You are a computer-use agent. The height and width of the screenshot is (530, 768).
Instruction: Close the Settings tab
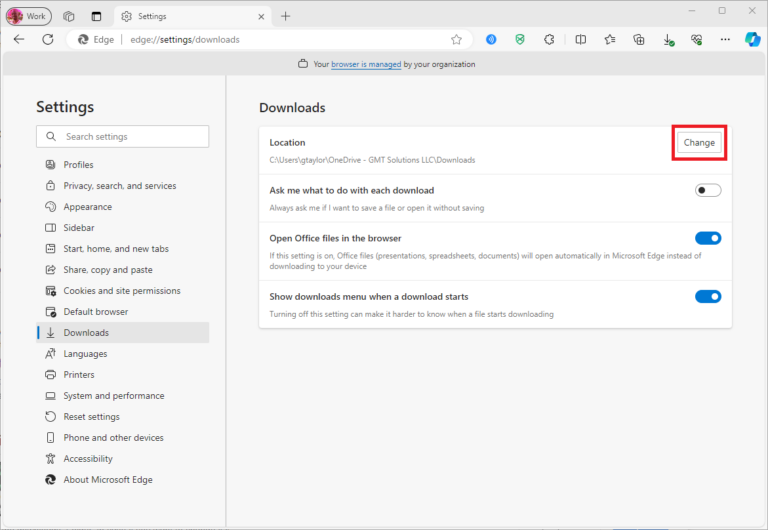point(261,17)
